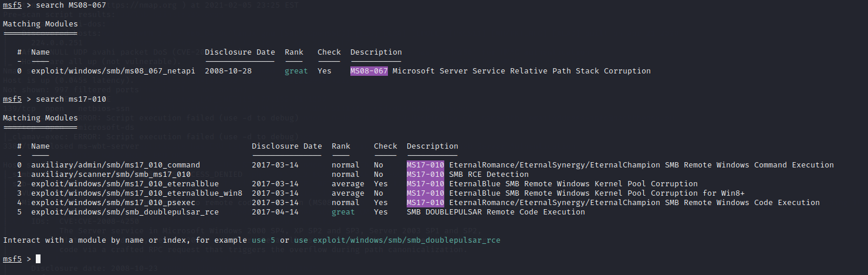Click the 'search MS08-067' command text

click(70, 5)
